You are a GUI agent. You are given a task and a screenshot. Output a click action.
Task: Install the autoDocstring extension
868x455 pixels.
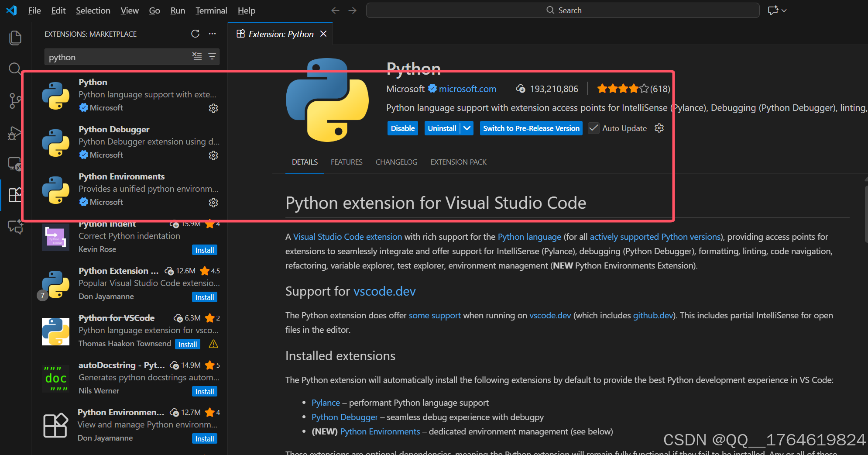pyautogui.click(x=205, y=391)
